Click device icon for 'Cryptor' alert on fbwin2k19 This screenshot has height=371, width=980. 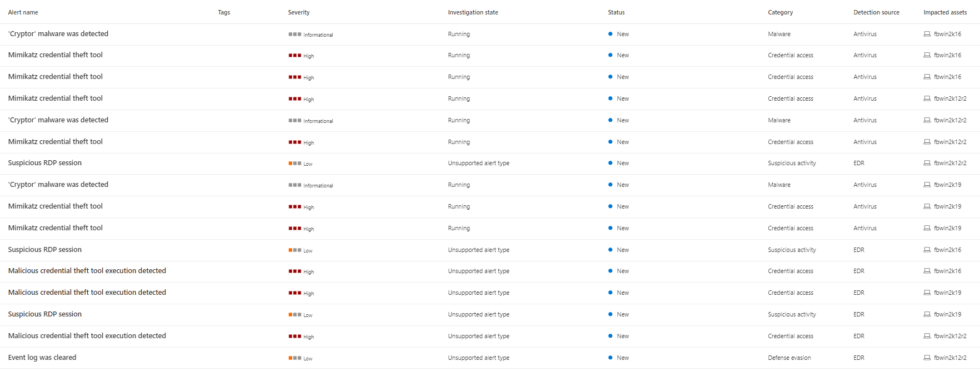(927, 185)
